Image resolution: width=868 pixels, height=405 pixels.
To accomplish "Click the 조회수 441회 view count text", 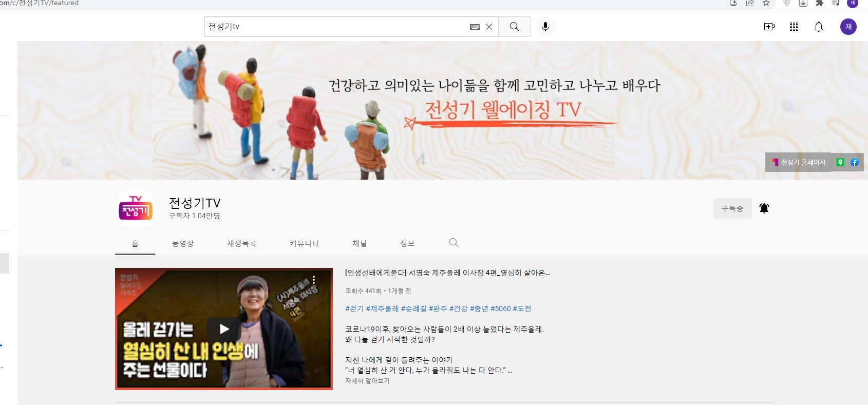I will pos(363,291).
